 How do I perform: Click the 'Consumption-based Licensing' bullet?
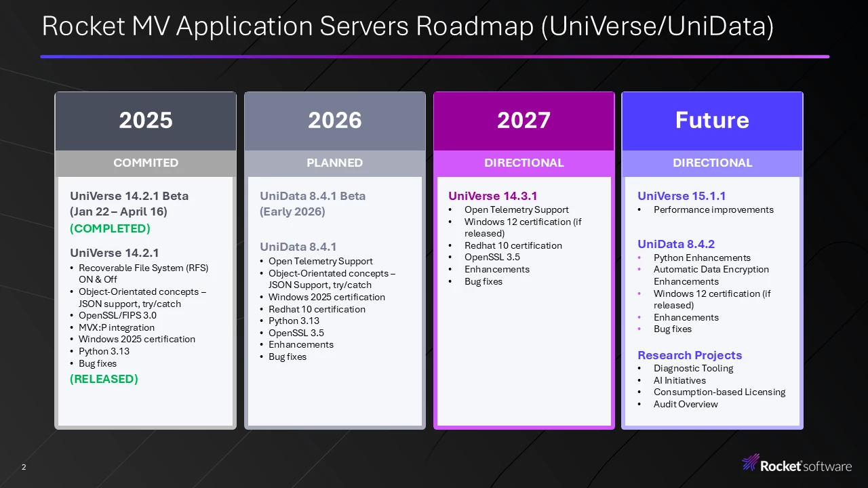[719, 392]
